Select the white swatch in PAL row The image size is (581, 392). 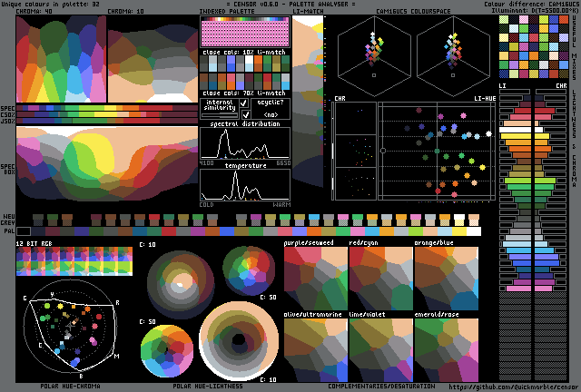point(474,231)
